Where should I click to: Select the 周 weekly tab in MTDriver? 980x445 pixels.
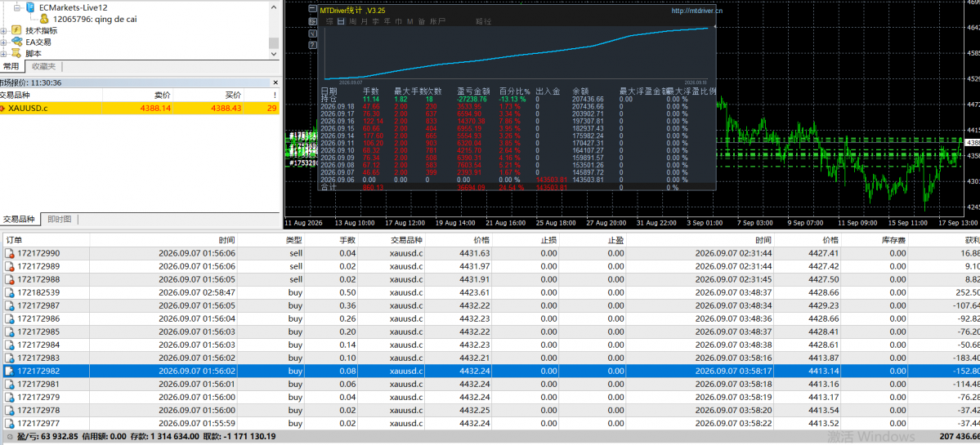tap(353, 22)
